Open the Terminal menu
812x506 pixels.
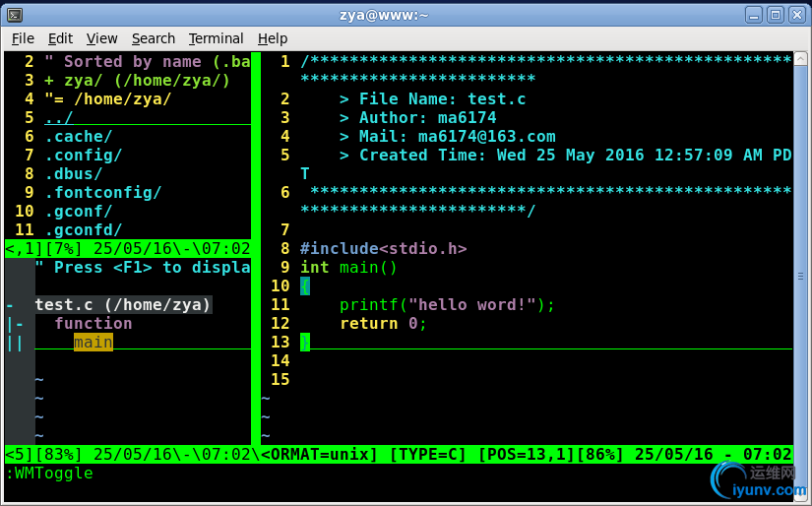(216, 38)
